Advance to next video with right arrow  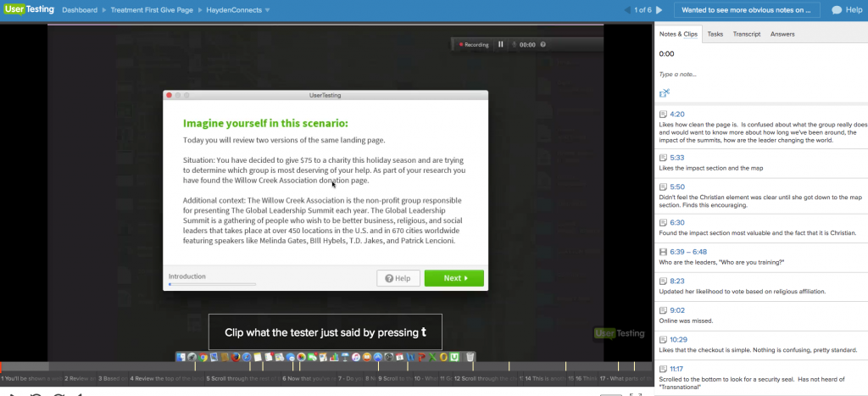click(x=659, y=10)
